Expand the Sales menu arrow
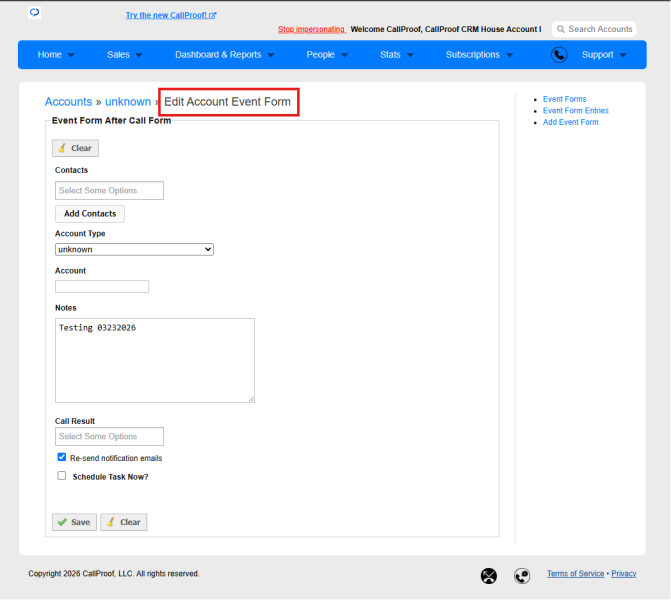This screenshot has height=600, width=671. tap(139, 55)
